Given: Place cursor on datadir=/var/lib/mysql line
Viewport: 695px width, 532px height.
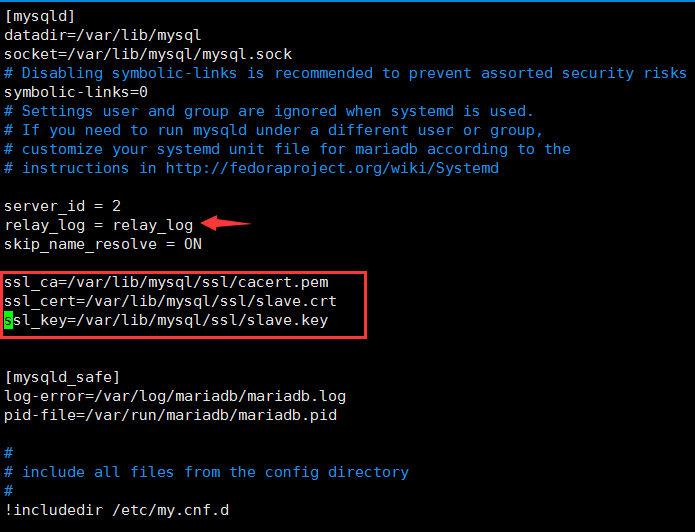Looking at the screenshot, I should [102, 35].
